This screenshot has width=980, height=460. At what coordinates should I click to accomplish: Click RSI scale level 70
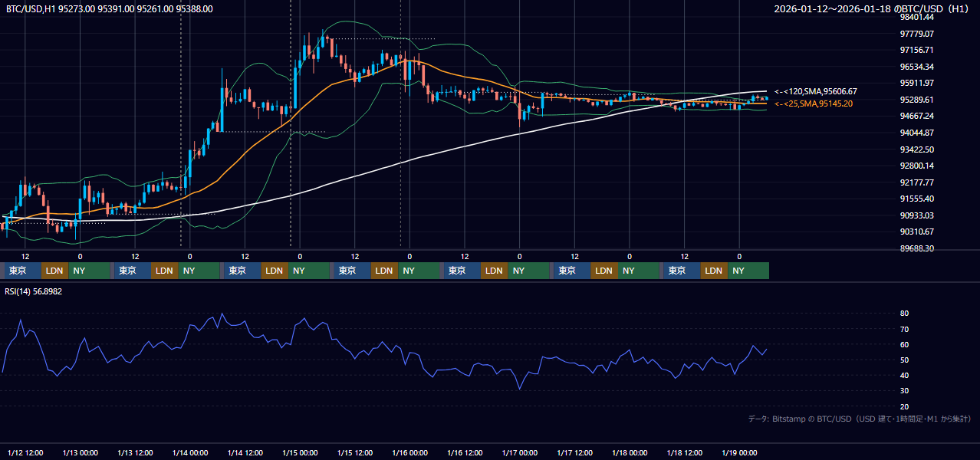coord(904,329)
